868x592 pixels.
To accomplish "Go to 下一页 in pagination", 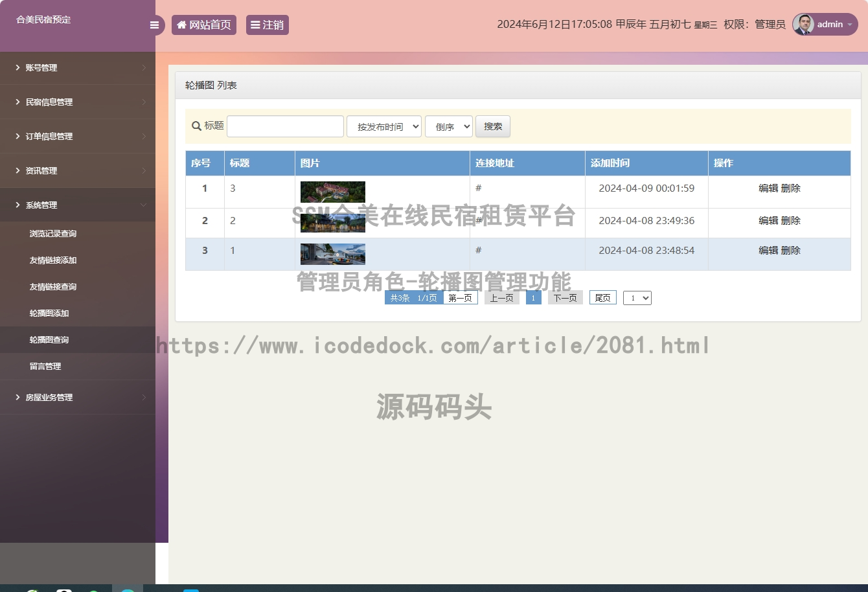I will point(565,298).
